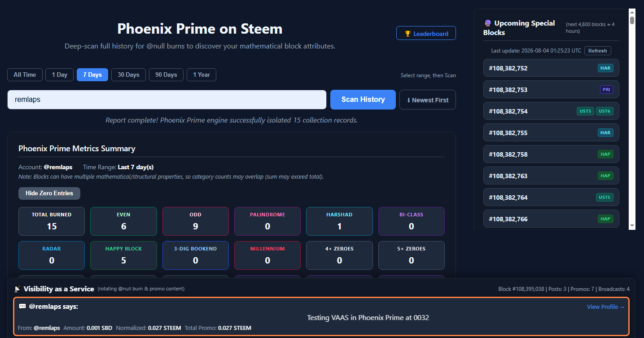
Task: Toggle the Newest First sort order
Action: tap(428, 100)
